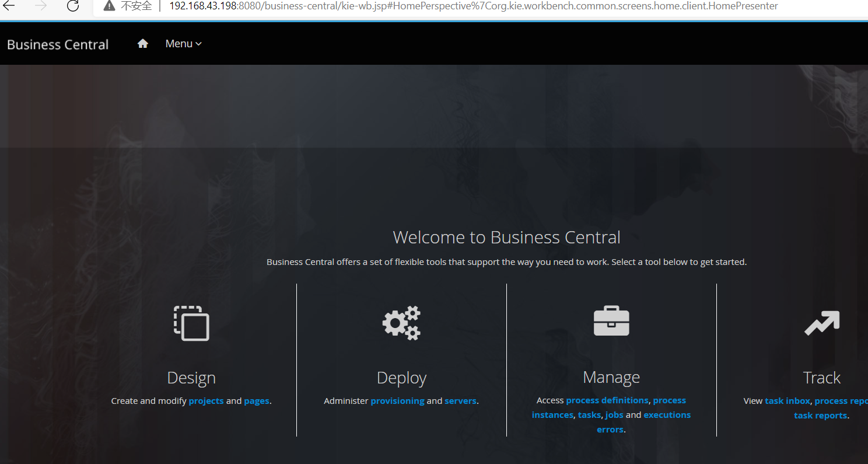Screen dimensions: 868x464
Task: Open the pages link under Design
Action: point(256,400)
